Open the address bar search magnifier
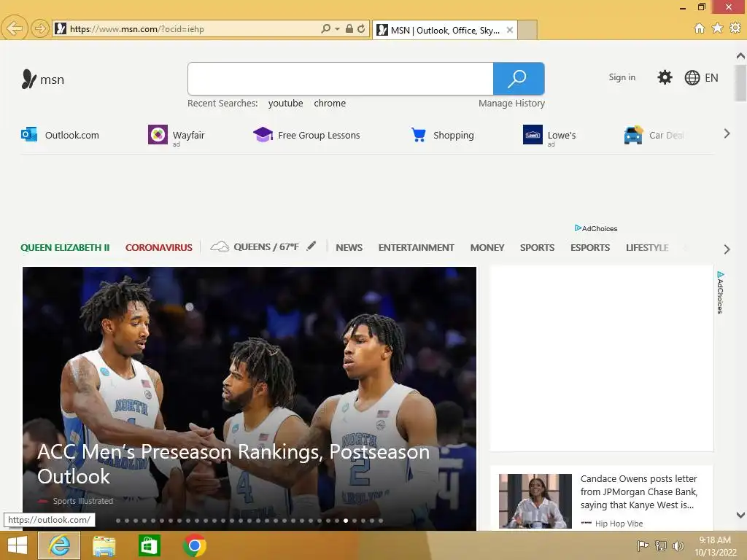This screenshot has height=560, width=747. click(x=326, y=29)
